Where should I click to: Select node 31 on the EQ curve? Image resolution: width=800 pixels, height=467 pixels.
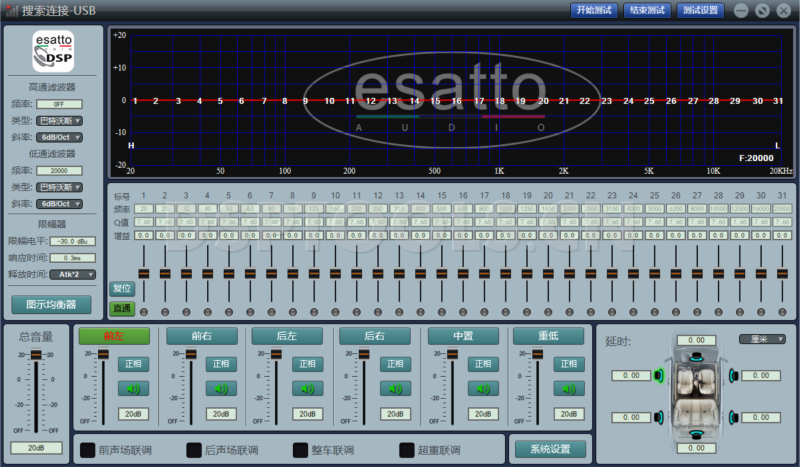point(778,101)
